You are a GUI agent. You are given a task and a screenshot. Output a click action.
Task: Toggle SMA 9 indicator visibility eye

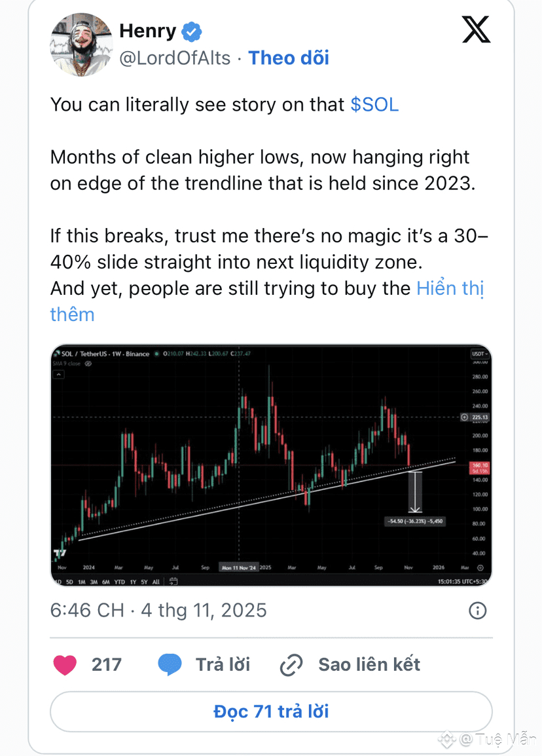88,363
